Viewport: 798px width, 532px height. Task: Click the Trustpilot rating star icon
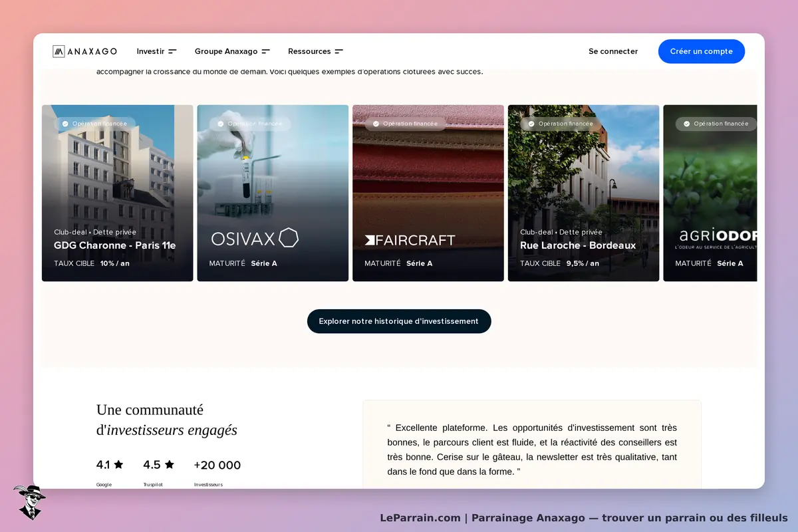pyautogui.click(x=170, y=465)
